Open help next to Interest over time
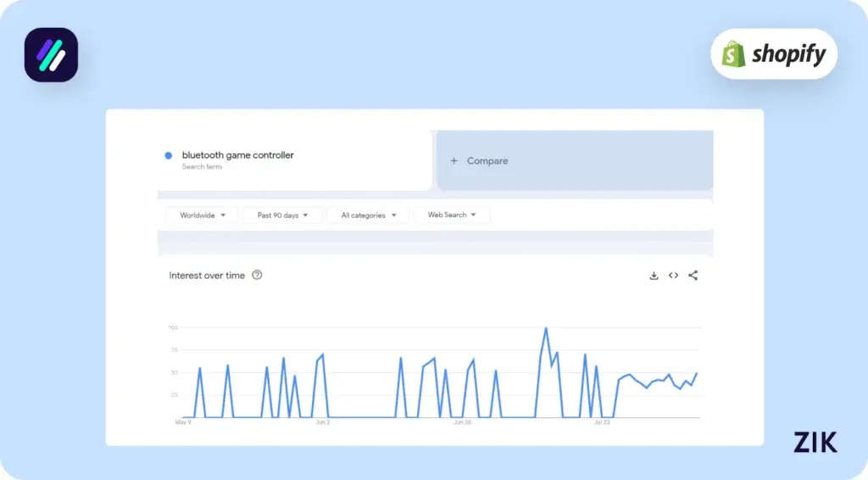 pyautogui.click(x=258, y=275)
